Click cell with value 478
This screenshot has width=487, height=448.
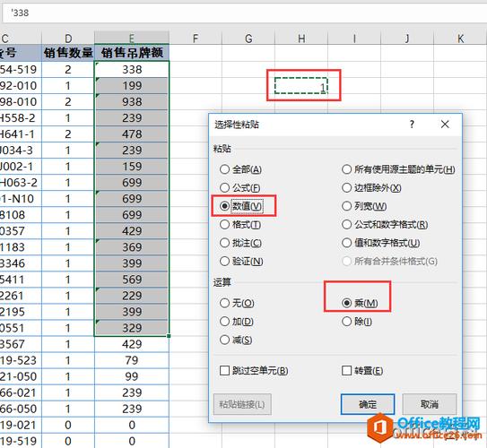click(132, 134)
